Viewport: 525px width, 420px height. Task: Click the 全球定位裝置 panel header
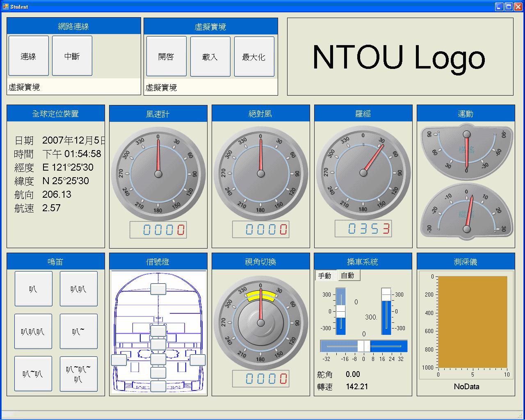[56, 114]
